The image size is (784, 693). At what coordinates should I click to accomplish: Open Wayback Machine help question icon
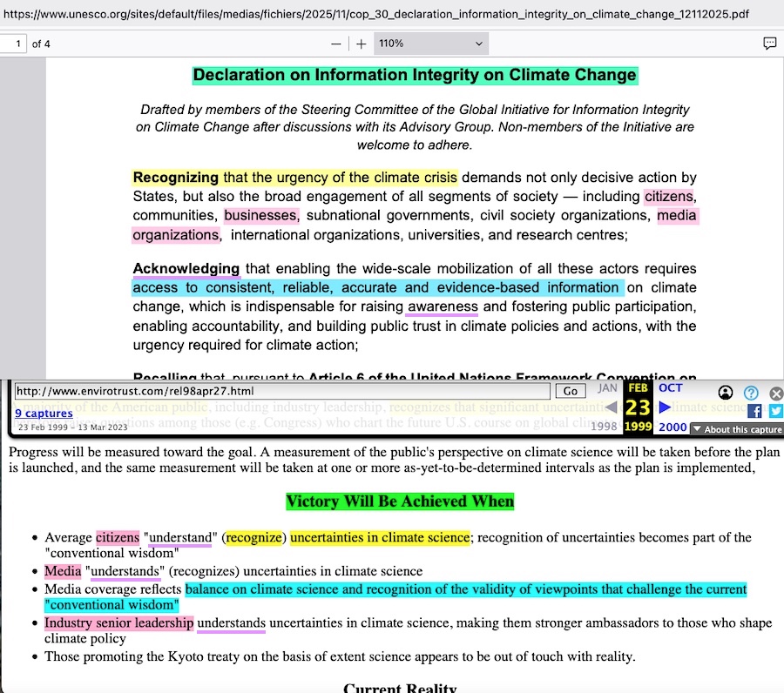pos(751,393)
